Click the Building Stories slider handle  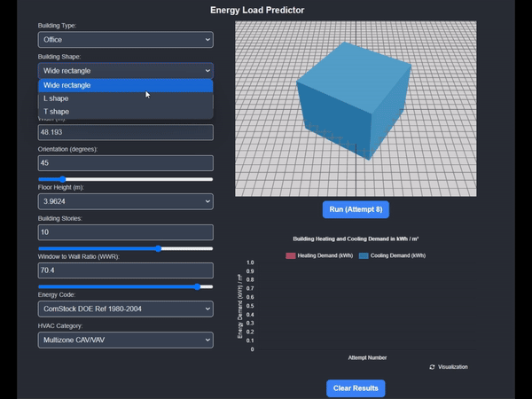(x=158, y=248)
